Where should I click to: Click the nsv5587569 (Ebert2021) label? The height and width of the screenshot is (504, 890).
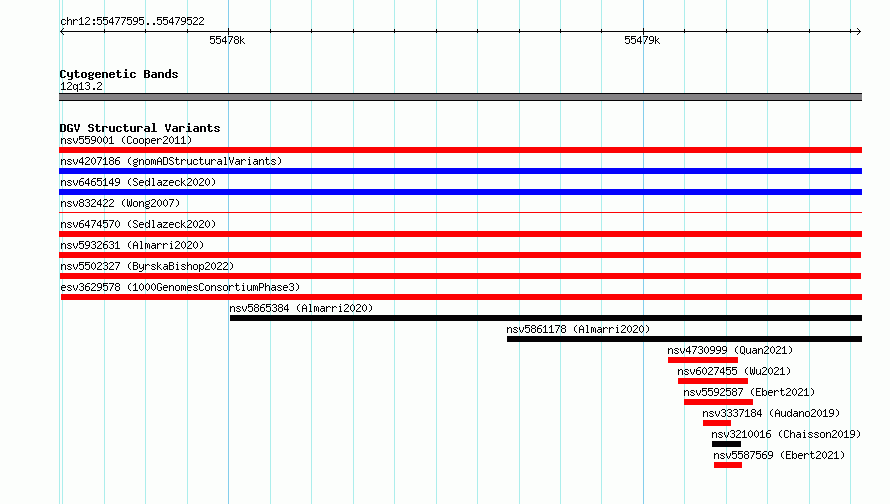pos(779,455)
